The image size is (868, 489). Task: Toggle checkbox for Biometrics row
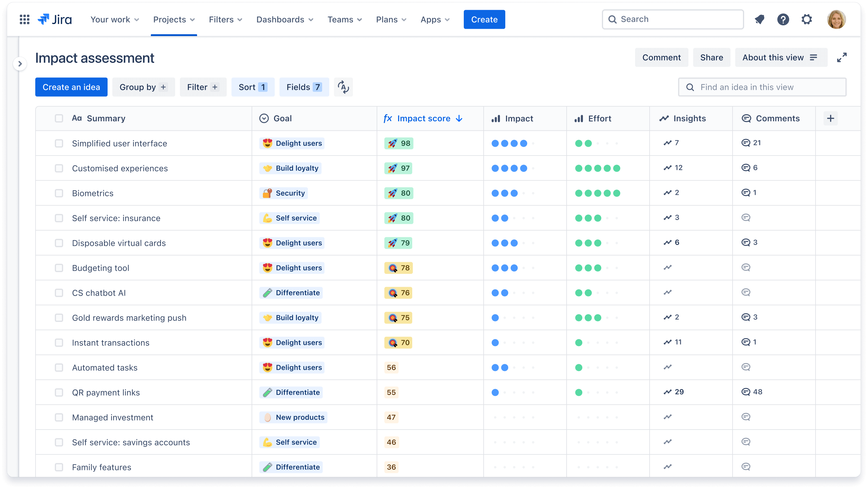pyautogui.click(x=58, y=193)
